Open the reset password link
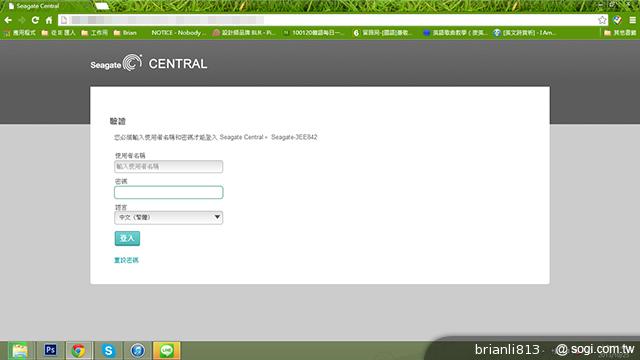Screen dimensions: 640x360 (x=126, y=260)
